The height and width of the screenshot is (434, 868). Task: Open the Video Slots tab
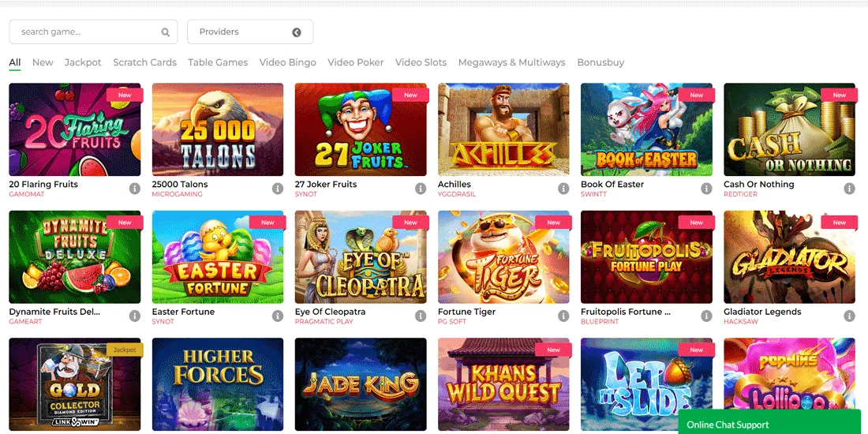(421, 62)
